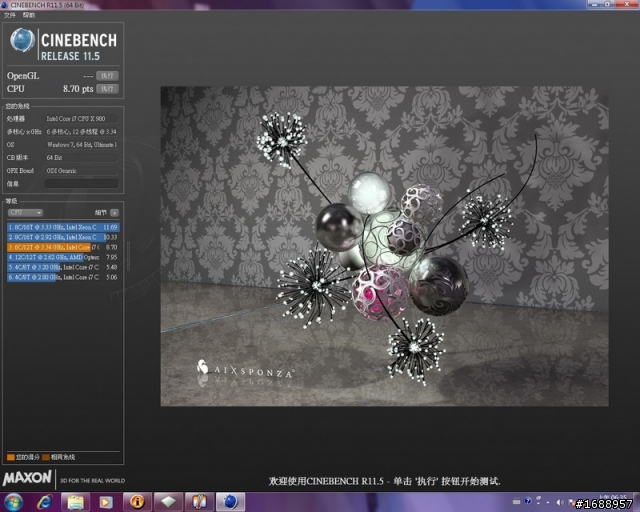Open the white diamond-icon app on taskbar
640x512 pixels.
(x=168, y=502)
